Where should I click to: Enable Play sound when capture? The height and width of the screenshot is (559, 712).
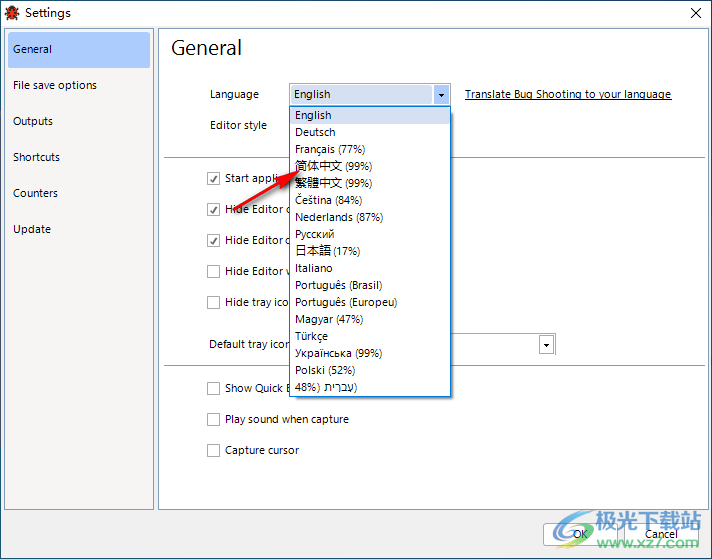coord(213,419)
